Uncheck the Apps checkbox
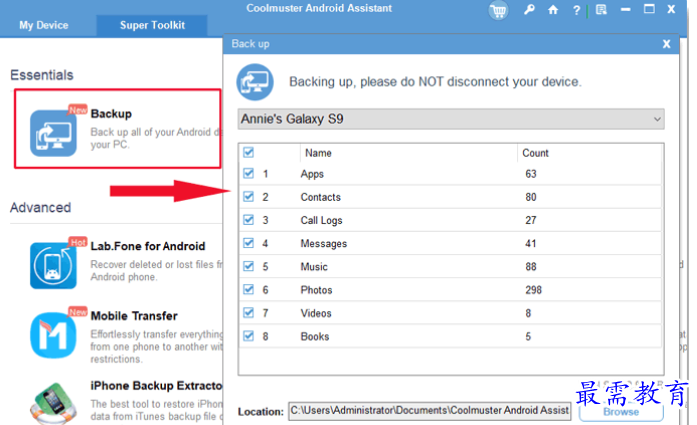 248,173
